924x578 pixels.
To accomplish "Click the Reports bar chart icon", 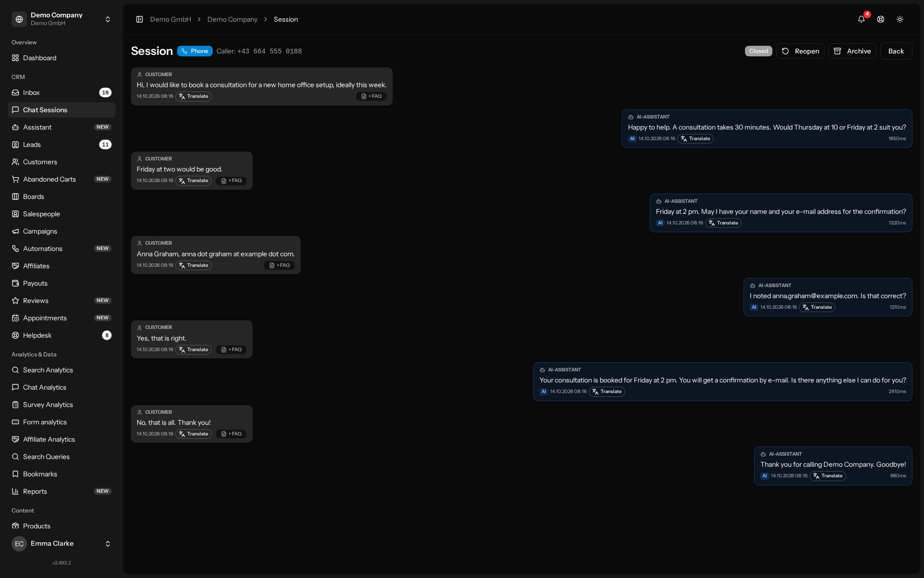I will [15, 491].
